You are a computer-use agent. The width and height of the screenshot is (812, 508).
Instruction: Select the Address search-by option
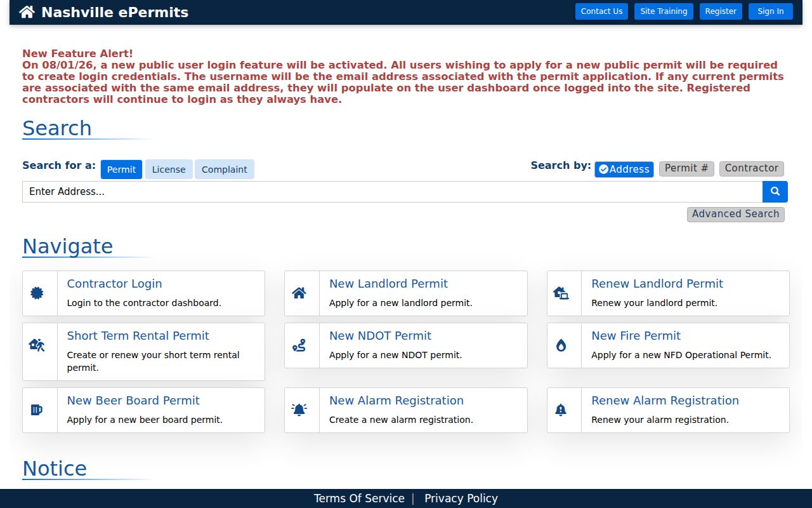pyautogui.click(x=624, y=170)
